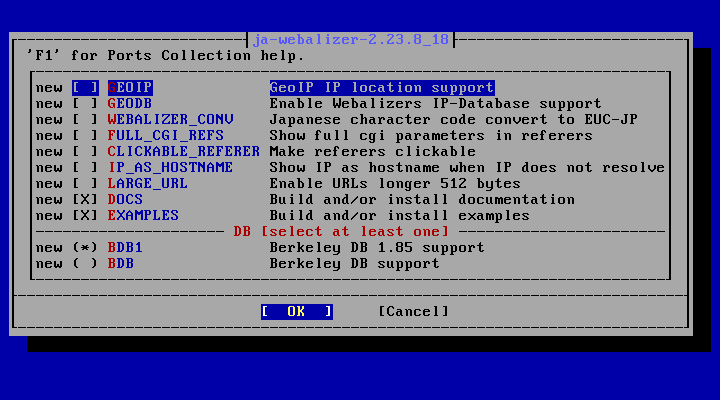Image resolution: width=720 pixels, height=400 pixels.
Task: Enable the GEODB option checkbox
Action: (85, 103)
